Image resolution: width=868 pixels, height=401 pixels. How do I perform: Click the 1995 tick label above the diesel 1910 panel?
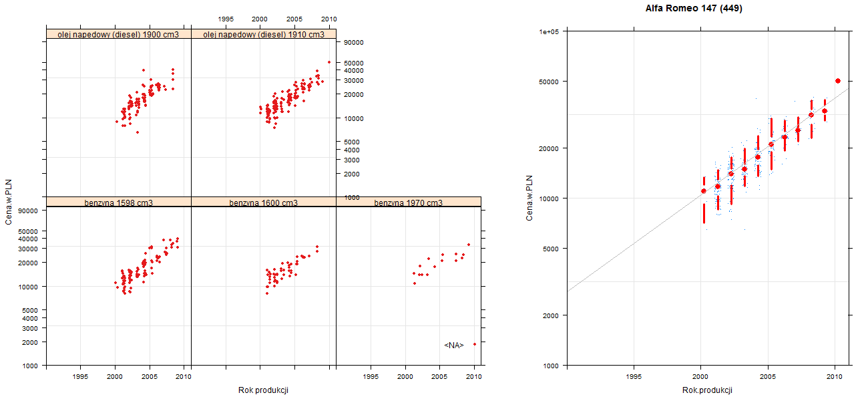(226, 18)
